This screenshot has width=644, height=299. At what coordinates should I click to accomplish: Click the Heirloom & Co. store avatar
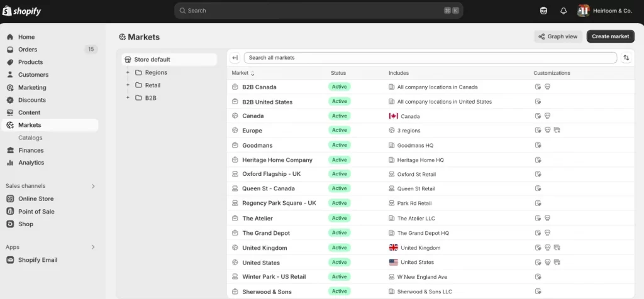[x=583, y=11]
